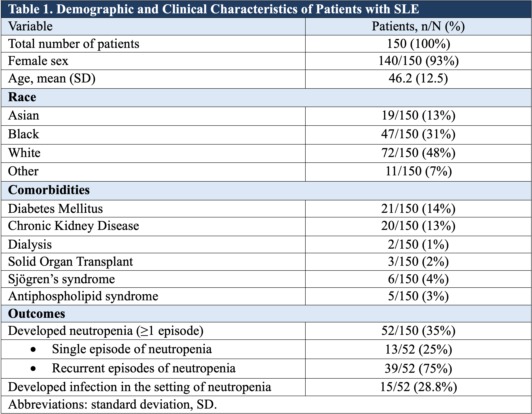Select the '39/52 (75%)' recurrent episodes value
Image resolution: width=532 pixels, height=414 pixels.
point(418,368)
